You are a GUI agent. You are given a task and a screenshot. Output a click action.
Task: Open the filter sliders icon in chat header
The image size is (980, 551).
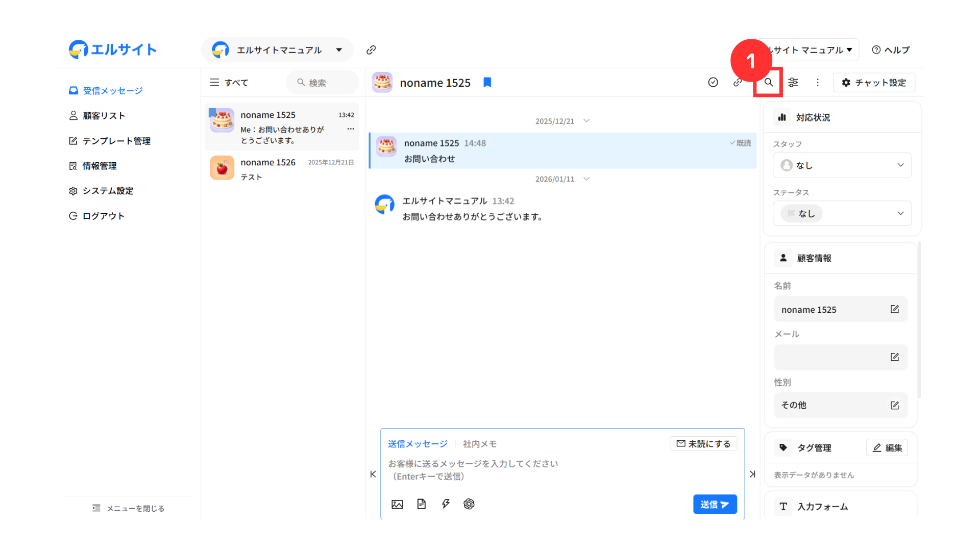(x=793, y=83)
